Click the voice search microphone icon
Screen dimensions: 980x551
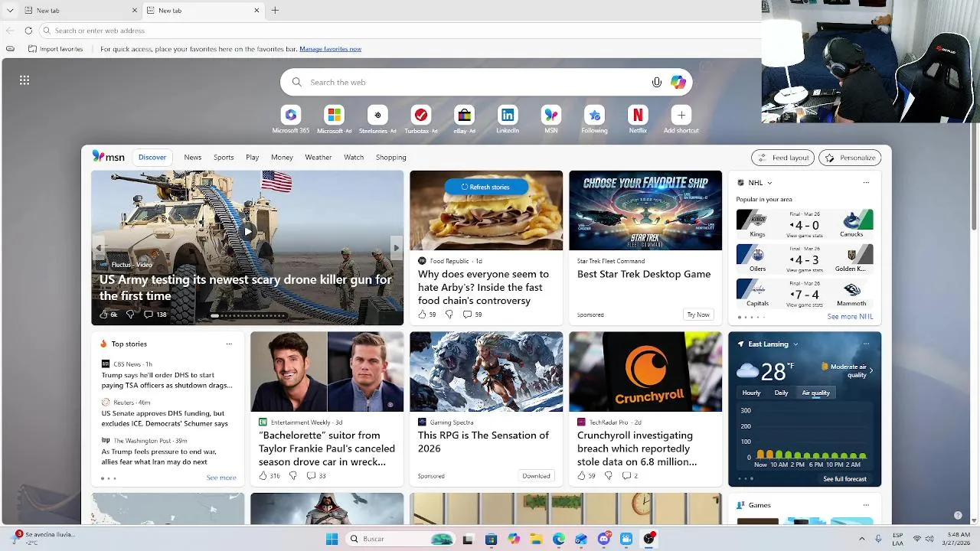click(x=657, y=82)
